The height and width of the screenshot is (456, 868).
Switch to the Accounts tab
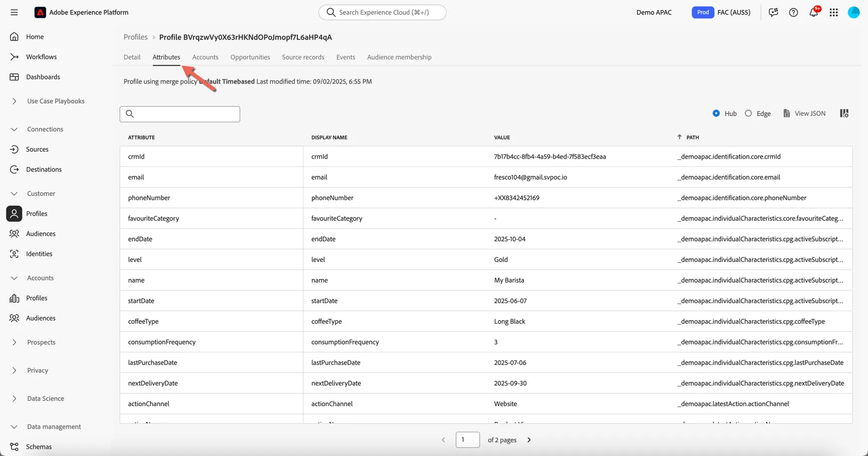click(205, 57)
